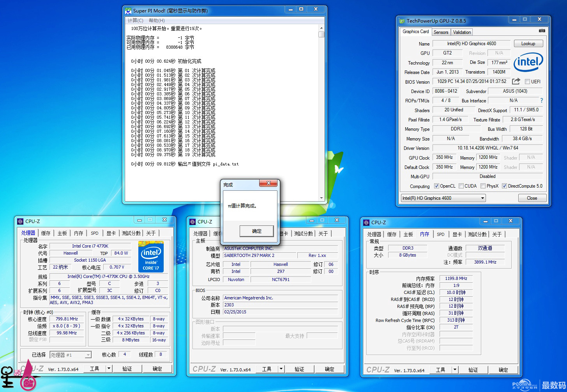Open 内存 tab in CPU-Z processor window
This screenshot has width=567, height=392.
pos(79,233)
